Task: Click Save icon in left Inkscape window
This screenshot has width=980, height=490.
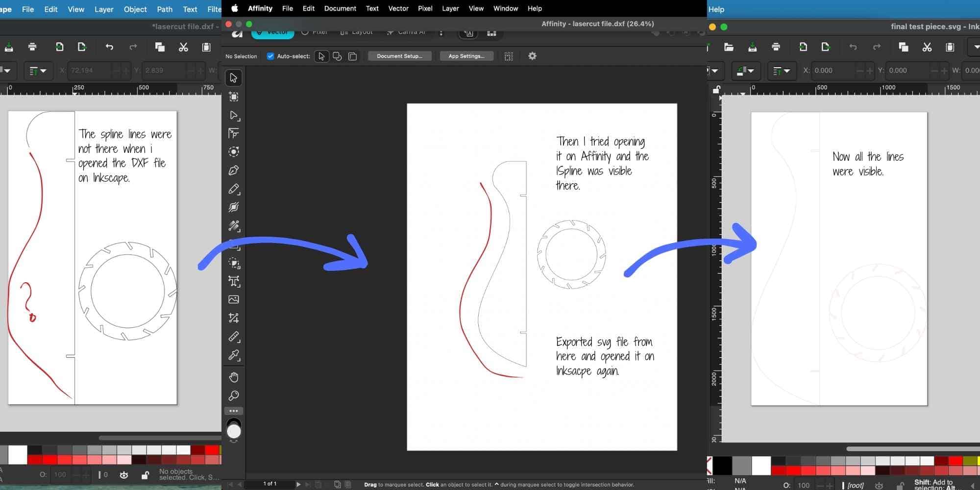Action: [9, 47]
